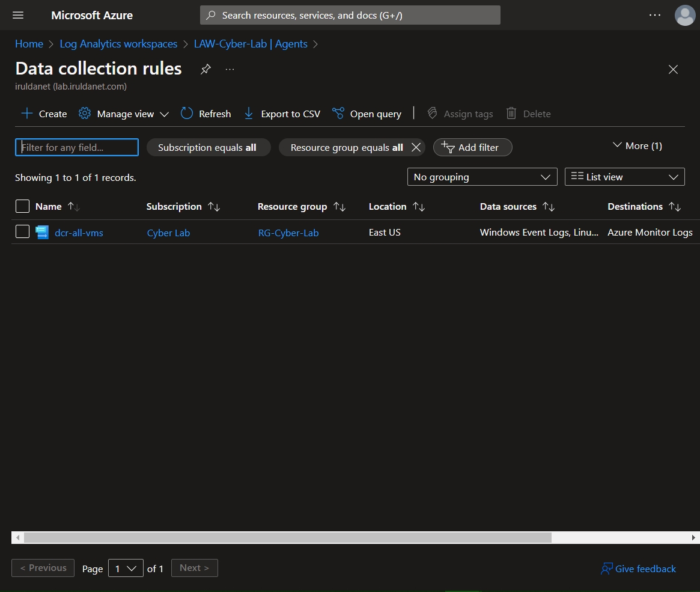Edit the Resource group equals all filter
This screenshot has height=592, width=700.
(x=347, y=147)
